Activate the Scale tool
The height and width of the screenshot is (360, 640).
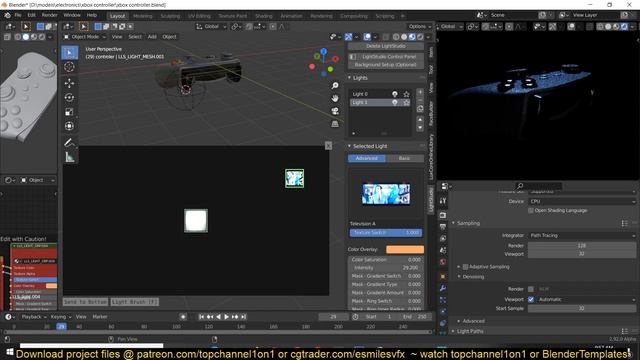69,112
